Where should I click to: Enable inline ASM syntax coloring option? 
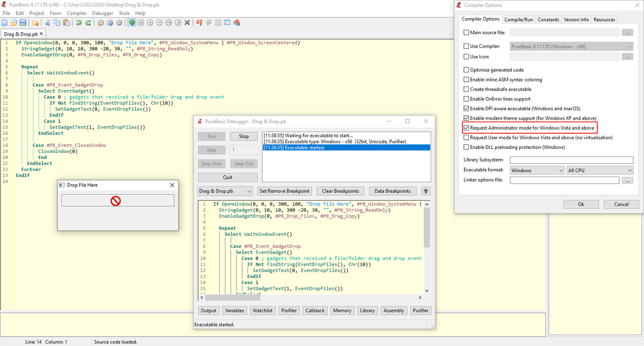pyautogui.click(x=466, y=79)
